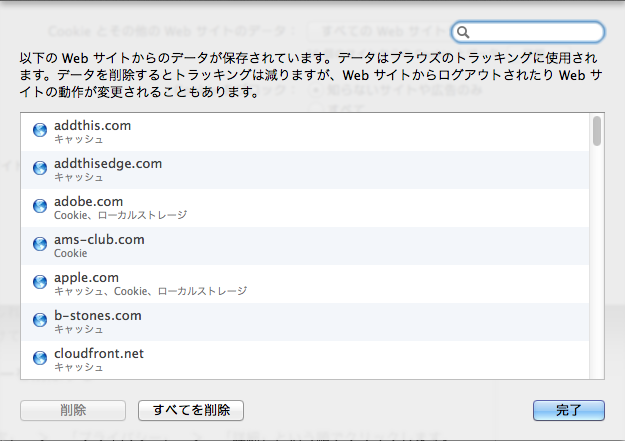625x441 pixels.
Task: Click globe icon beside cloudfront.net
Action: tap(40, 359)
